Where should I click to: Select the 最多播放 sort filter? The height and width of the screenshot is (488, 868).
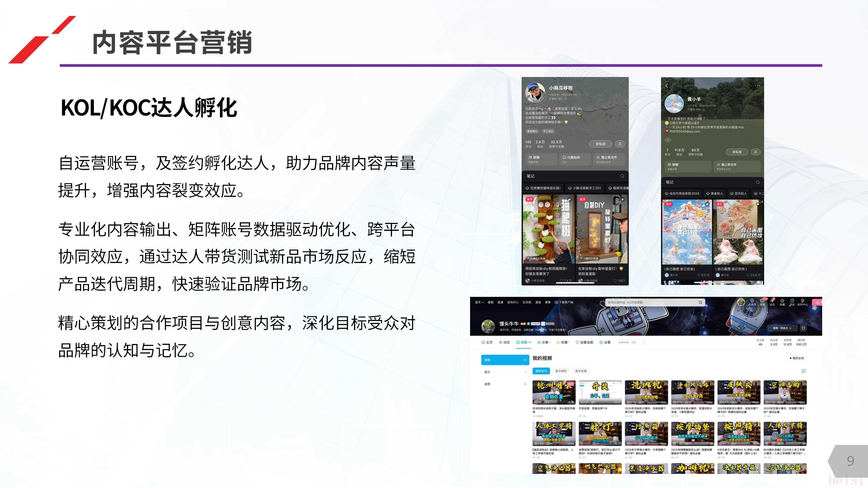(x=561, y=371)
